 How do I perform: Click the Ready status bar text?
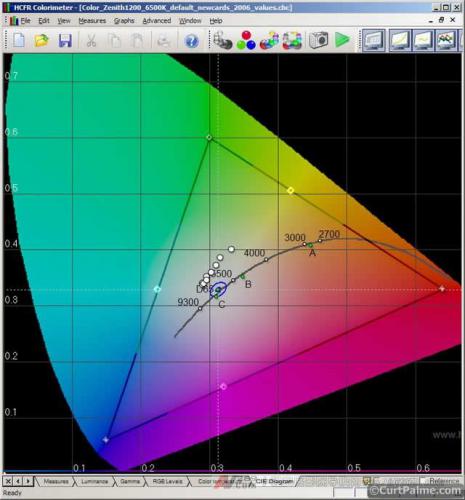point(12,493)
